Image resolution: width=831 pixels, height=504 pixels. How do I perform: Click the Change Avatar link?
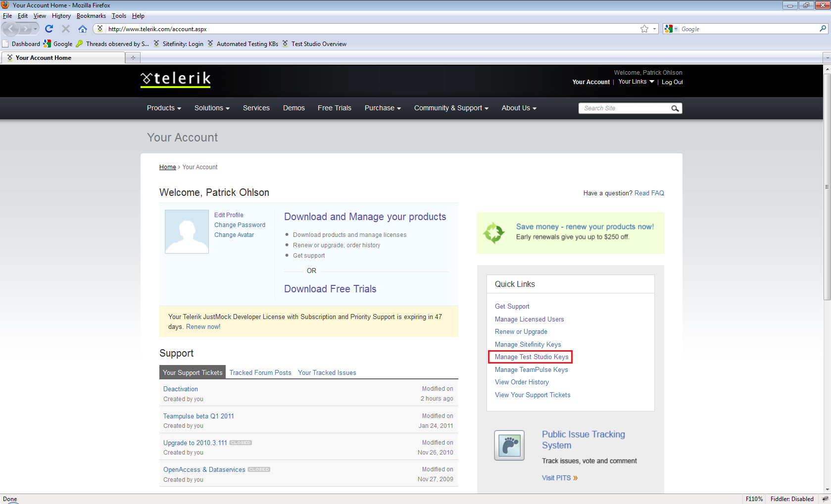pyautogui.click(x=234, y=235)
